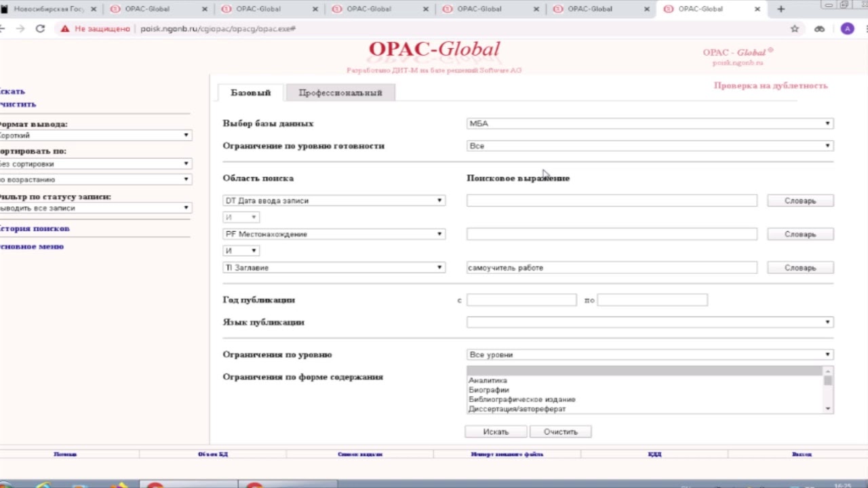Click the content form list scroll-up arrow
The image size is (868, 488).
click(x=828, y=371)
